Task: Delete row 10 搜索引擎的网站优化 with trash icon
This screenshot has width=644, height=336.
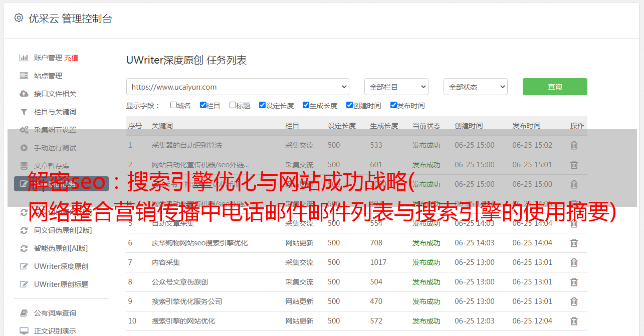Action: pyautogui.click(x=574, y=321)
